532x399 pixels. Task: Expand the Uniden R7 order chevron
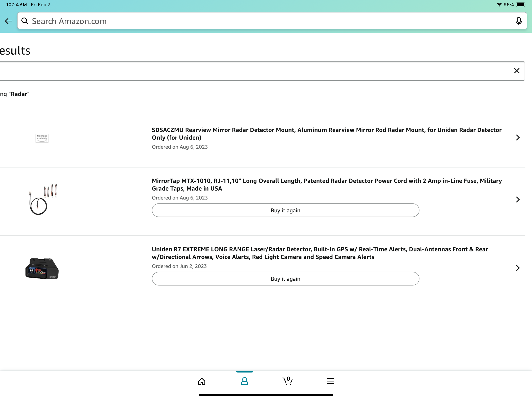tap(518, 268)
